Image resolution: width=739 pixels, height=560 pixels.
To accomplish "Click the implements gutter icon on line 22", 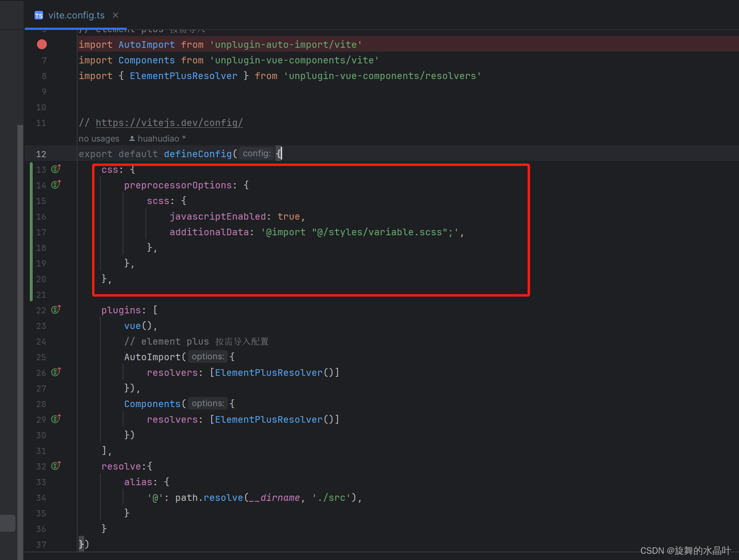I will click(x=56, y=310).
